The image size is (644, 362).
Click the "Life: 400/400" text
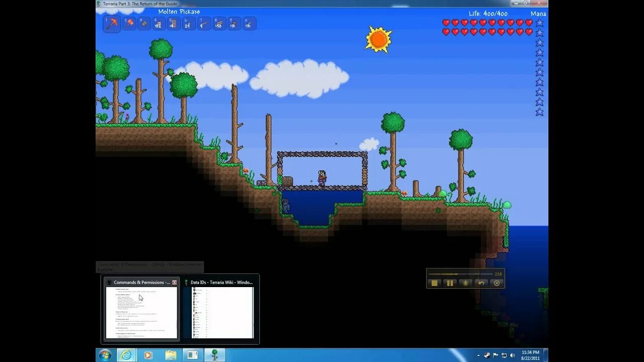(488, 14)
